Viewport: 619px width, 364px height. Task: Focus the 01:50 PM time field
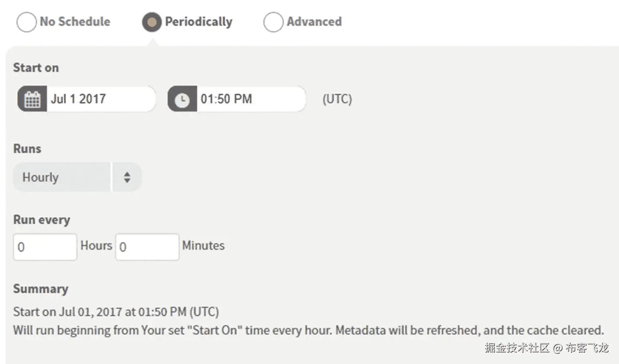250,99
